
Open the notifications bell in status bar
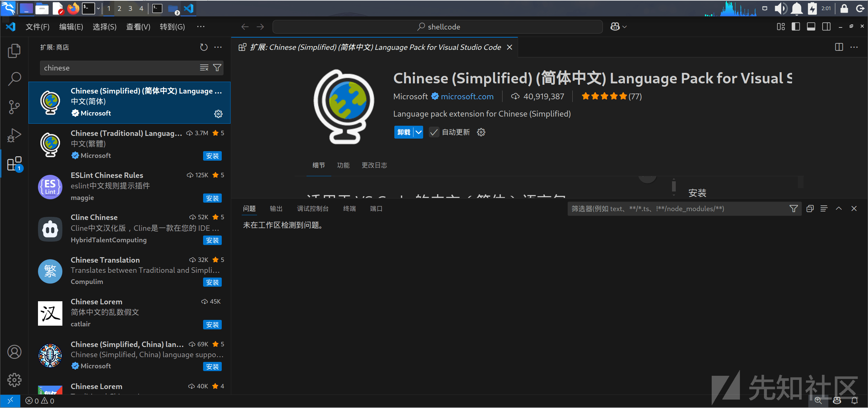coord(854,401)
